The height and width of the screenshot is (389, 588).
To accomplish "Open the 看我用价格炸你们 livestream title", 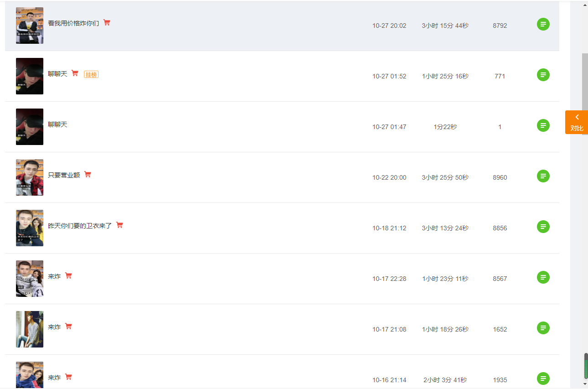I will pyautogui.click(x=73, y=23).
